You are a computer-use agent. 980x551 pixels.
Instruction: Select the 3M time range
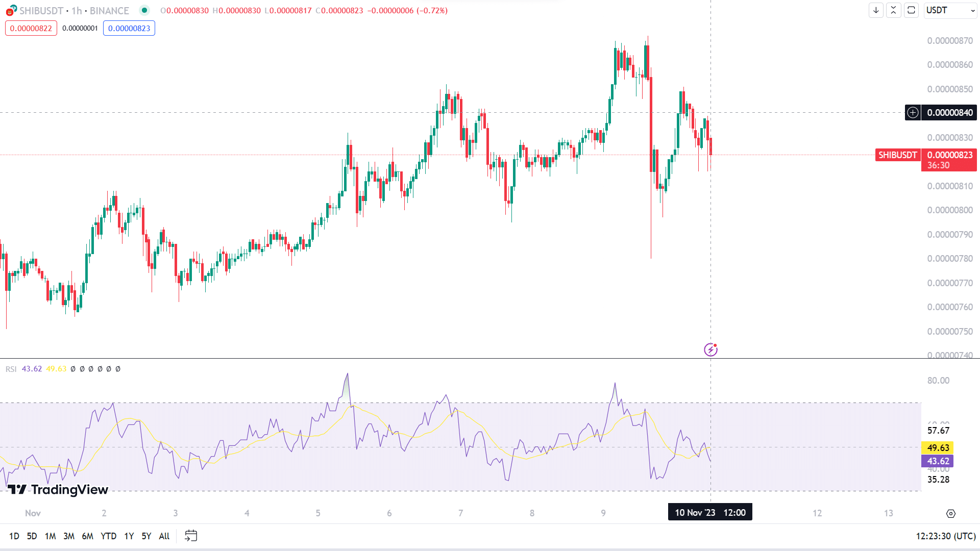(x=69, y=536)
